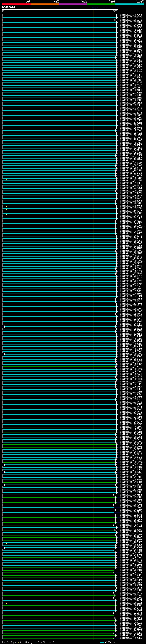
Task: Select hit label UniRef100_Q6HM56
Action: (x=131, y=128)
